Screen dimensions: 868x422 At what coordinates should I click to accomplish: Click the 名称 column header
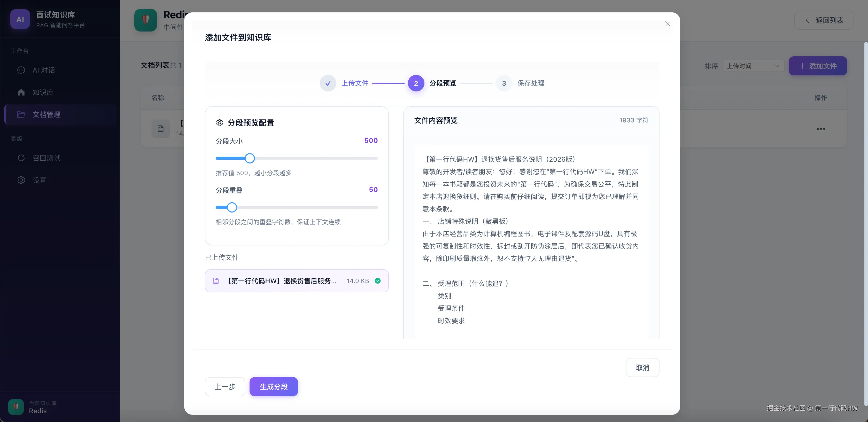158,98
